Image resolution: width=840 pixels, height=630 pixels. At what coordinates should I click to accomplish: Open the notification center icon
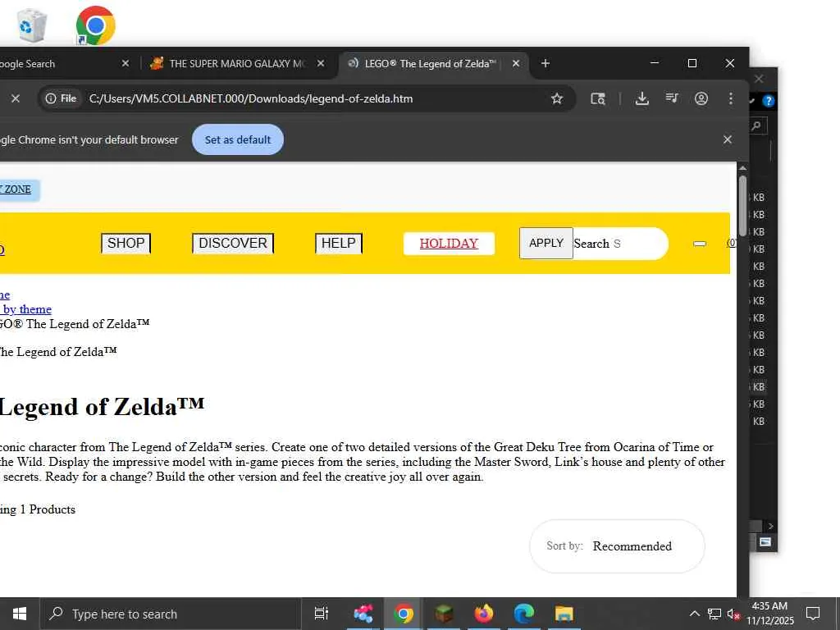point(813,614)
